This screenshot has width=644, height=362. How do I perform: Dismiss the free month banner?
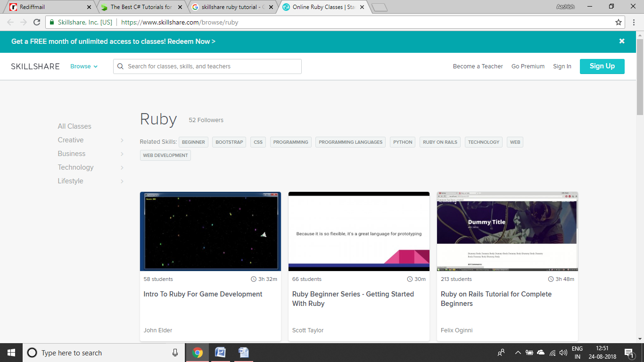click(622, 41)
